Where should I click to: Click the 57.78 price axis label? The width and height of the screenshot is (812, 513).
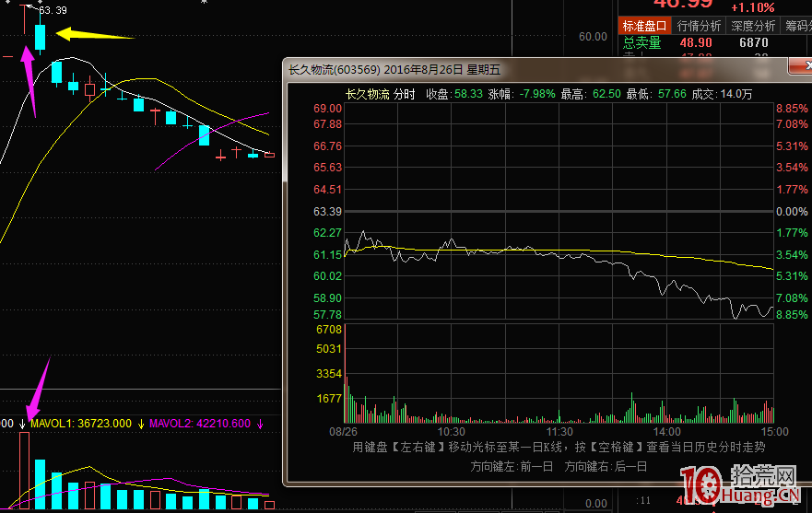point(327,315)
